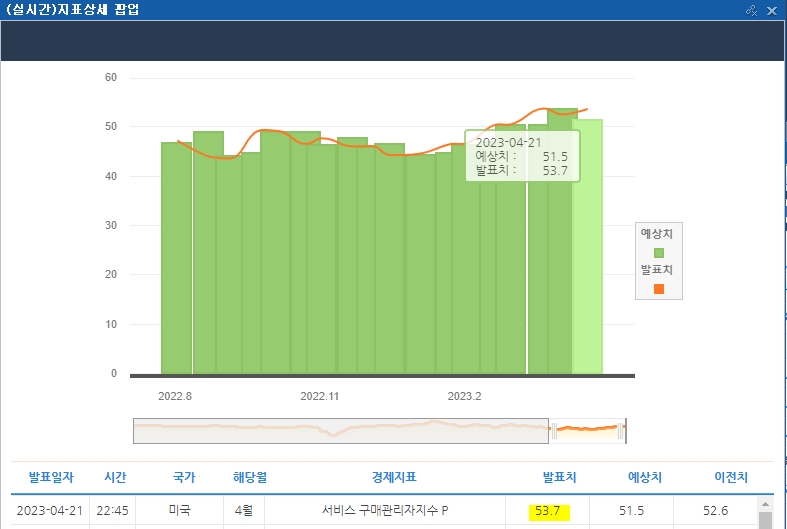The image size is (787, 529).
Task: Toggle the 발표치 orange legend swatch
Action: point(659,289)
